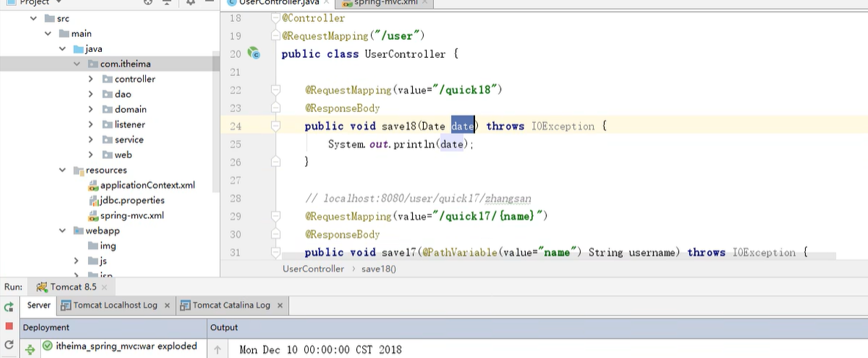Select itheima_spring_mvc:war exploded deployment
The width and height of the screenshot is (868, 358).
[x=126, y=346]
